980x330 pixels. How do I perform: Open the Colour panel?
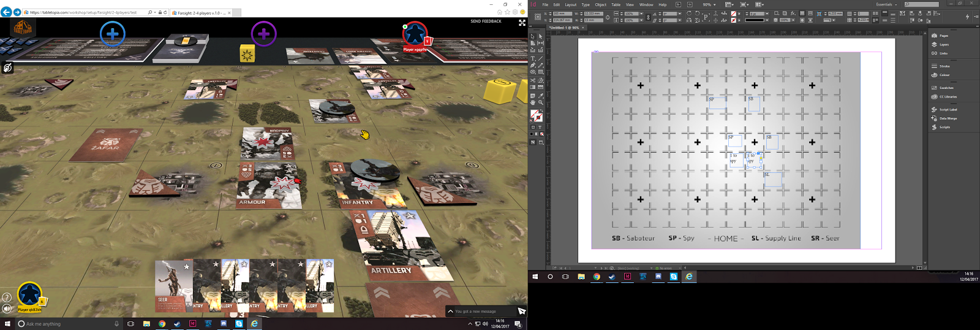[944, 75]
